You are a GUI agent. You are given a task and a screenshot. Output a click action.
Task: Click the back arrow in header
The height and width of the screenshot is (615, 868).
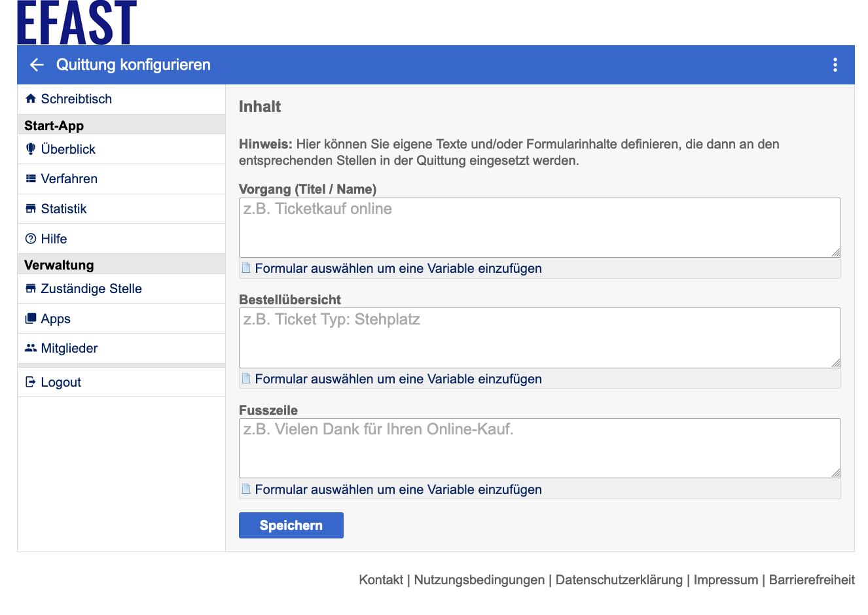pyautogui.click(x=37, y=65)
